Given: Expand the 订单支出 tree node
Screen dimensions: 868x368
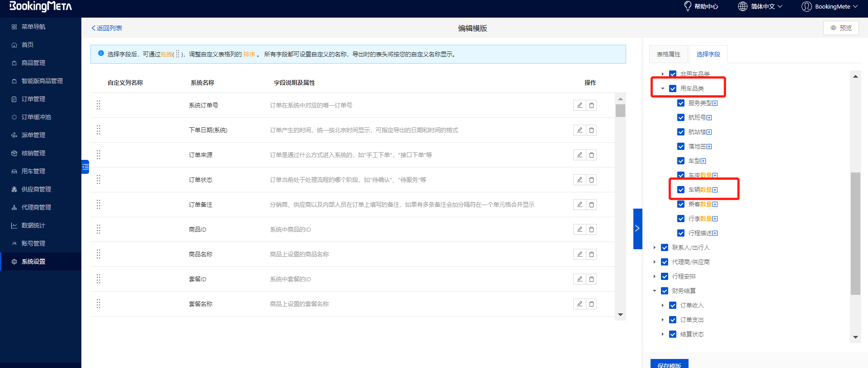Looking at the screenshot, I should pos(663,320).
